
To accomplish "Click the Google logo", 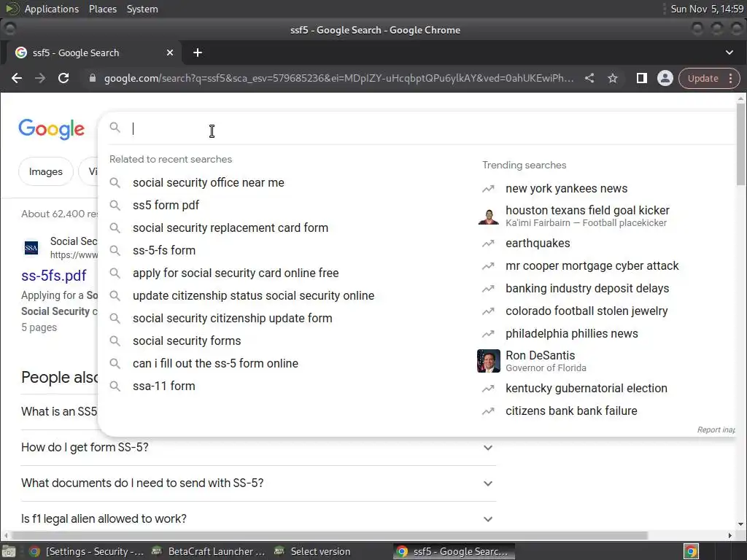I will tap(52, 129).
